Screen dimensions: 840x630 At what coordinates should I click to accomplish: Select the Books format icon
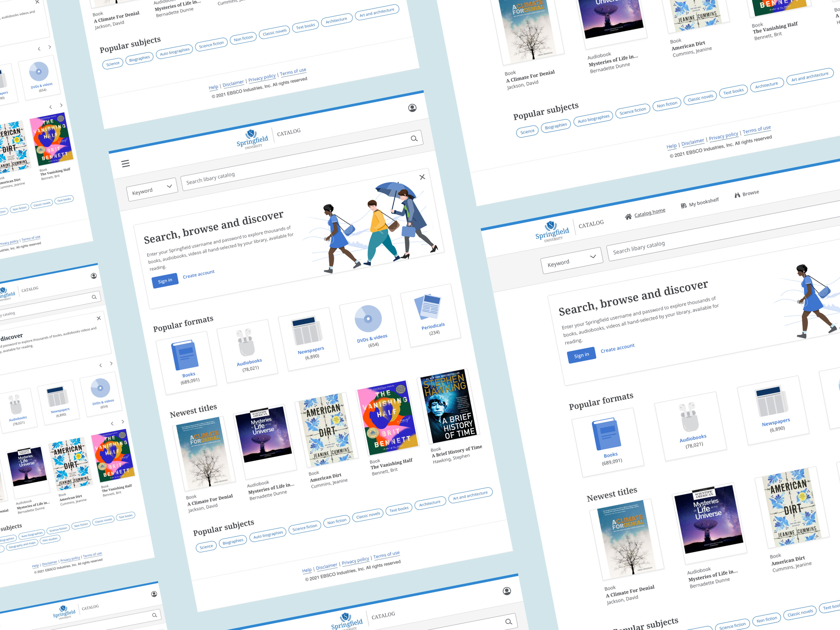pos(186,355)
